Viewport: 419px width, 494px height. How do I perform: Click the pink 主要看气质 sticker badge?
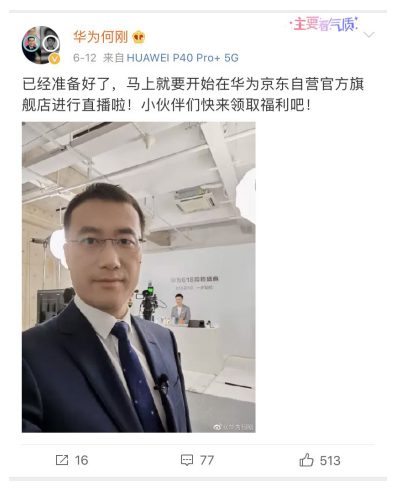pos(324,24)
